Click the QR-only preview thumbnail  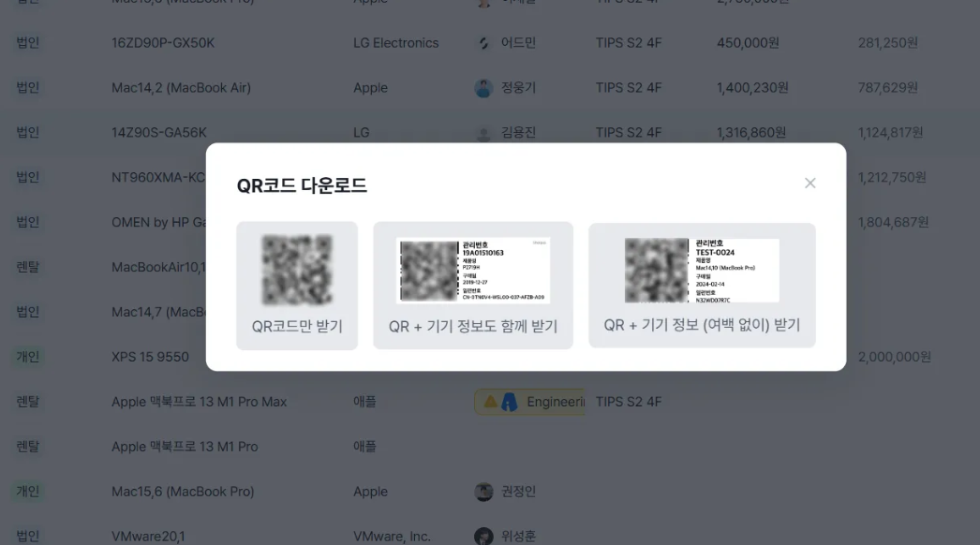coord(297,270)
